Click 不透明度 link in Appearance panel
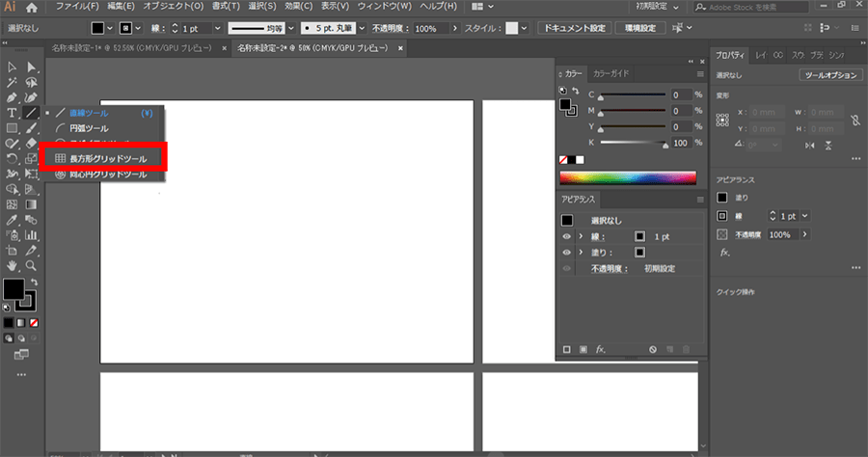 tap(609, 269)
